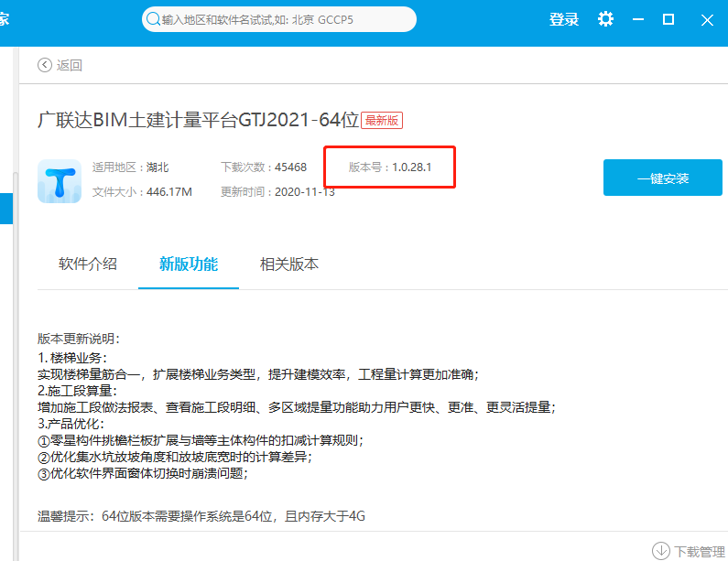Click the back arrow circle icon
This screenshot has width=728, height=561.
click(45, 65)
